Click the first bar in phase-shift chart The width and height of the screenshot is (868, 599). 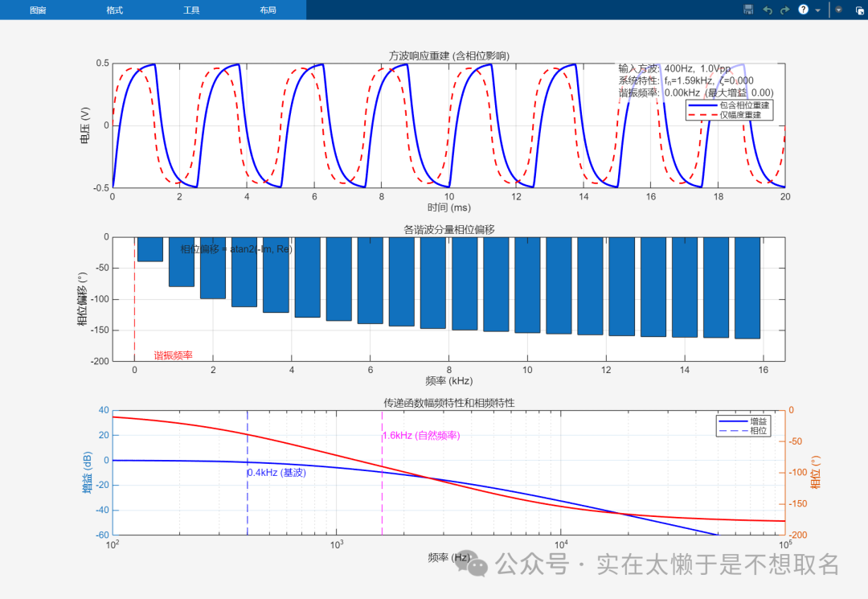coord(149,249)
